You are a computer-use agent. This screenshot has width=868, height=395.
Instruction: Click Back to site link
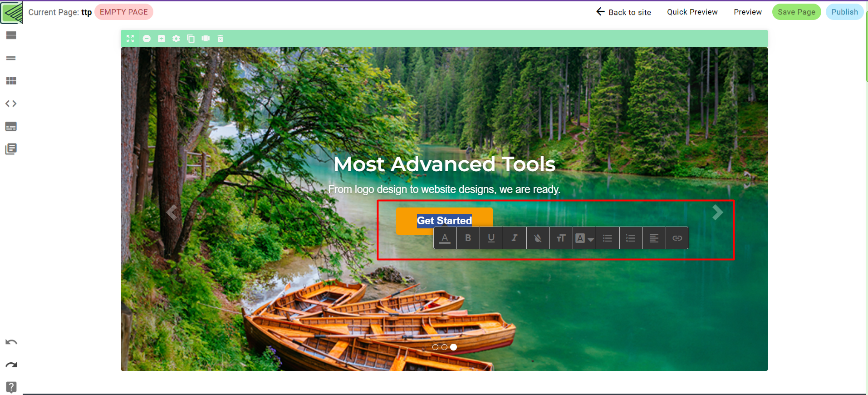(623, 12)
